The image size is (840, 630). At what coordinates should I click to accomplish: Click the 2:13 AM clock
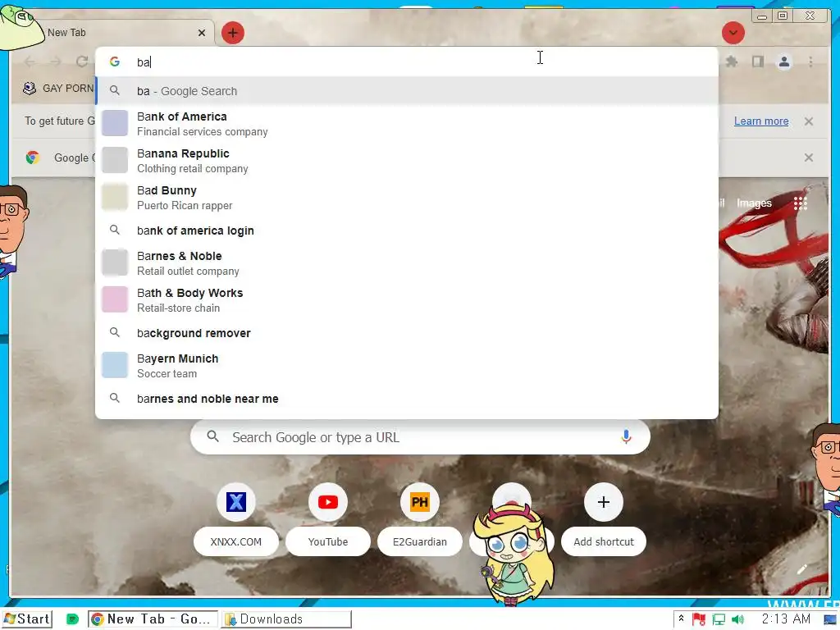786,619
